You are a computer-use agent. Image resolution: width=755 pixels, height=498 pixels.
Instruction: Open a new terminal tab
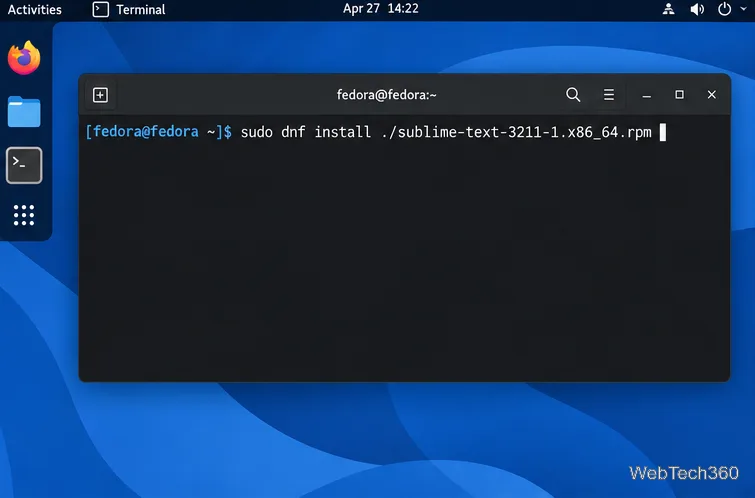click(x=100, y=95)
